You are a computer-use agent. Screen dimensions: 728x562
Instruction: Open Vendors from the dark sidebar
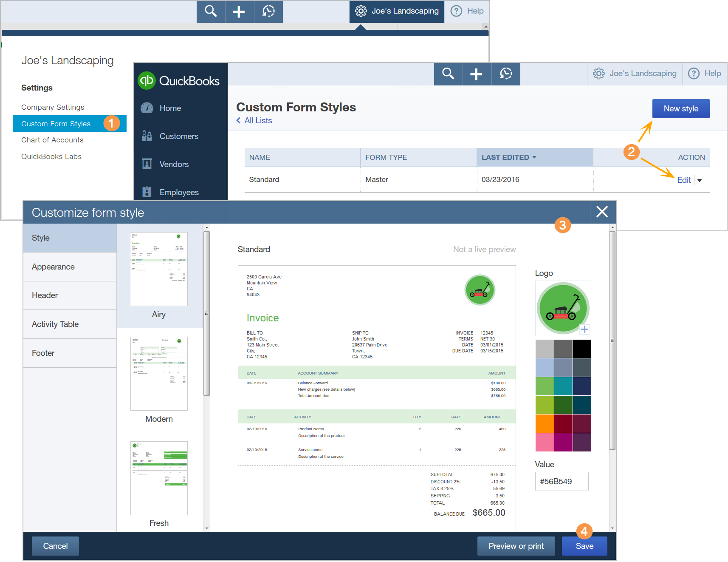tap(174, 164)
